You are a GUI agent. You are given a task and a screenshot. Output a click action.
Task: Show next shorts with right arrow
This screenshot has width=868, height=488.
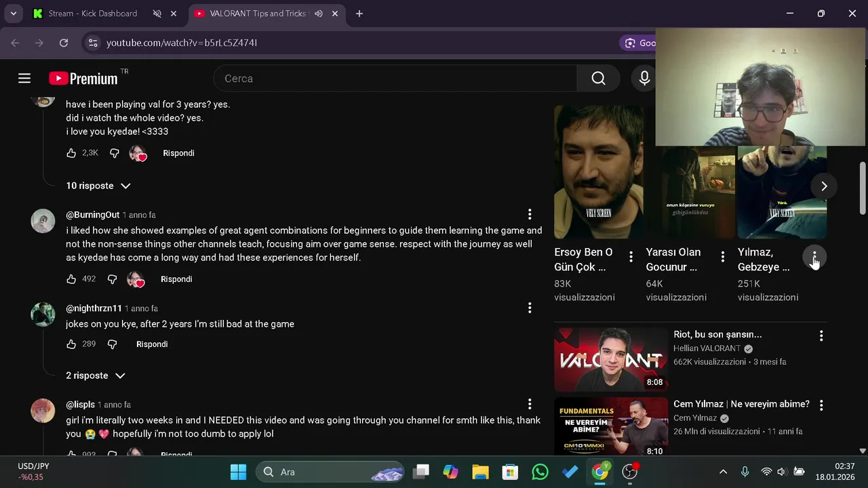(x=824, y=186)
